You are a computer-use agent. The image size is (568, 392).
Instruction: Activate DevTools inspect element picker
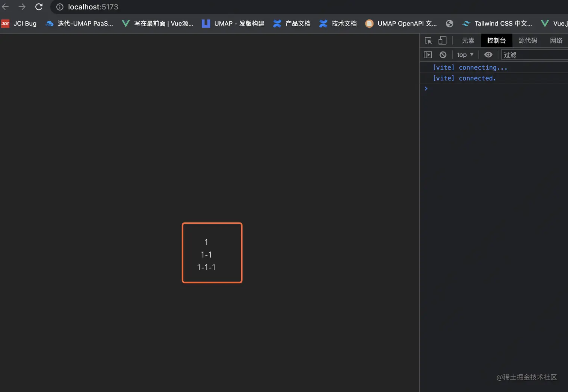pyautogui.click(x=428, y=41)
